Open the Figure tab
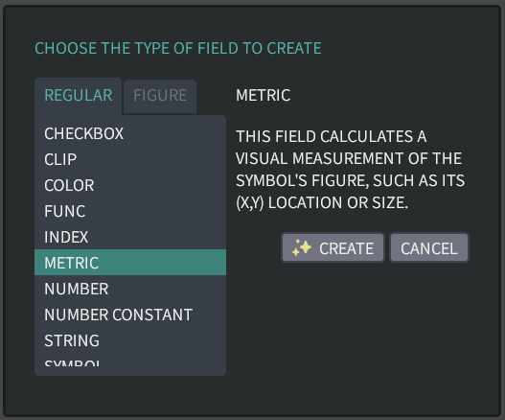This screenshot has width=505, height=420. coord(160,97)
